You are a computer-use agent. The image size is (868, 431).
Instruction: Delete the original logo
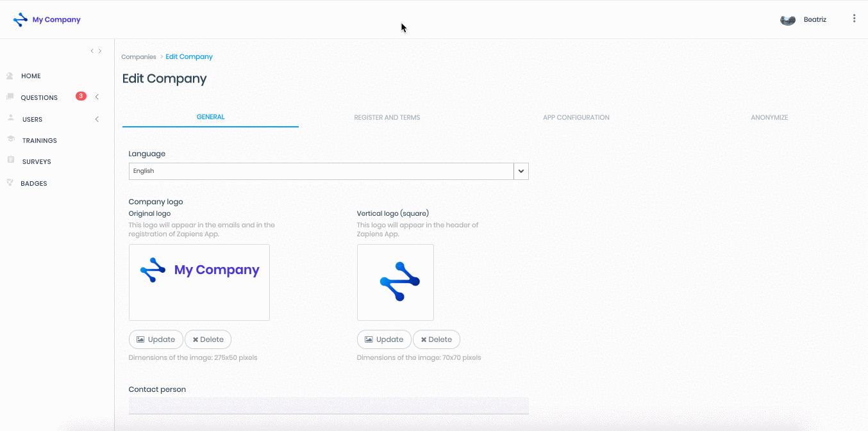(208, 339)
